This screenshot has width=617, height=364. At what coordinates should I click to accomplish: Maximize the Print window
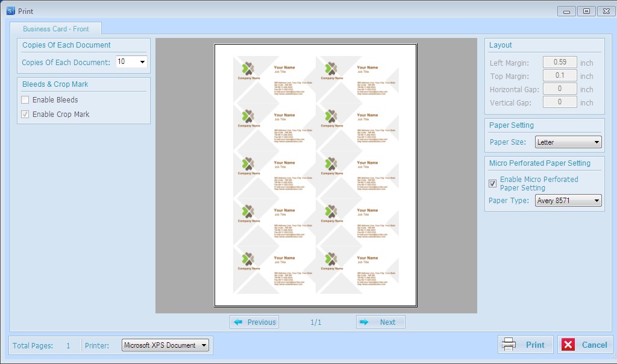click(586, 11)
